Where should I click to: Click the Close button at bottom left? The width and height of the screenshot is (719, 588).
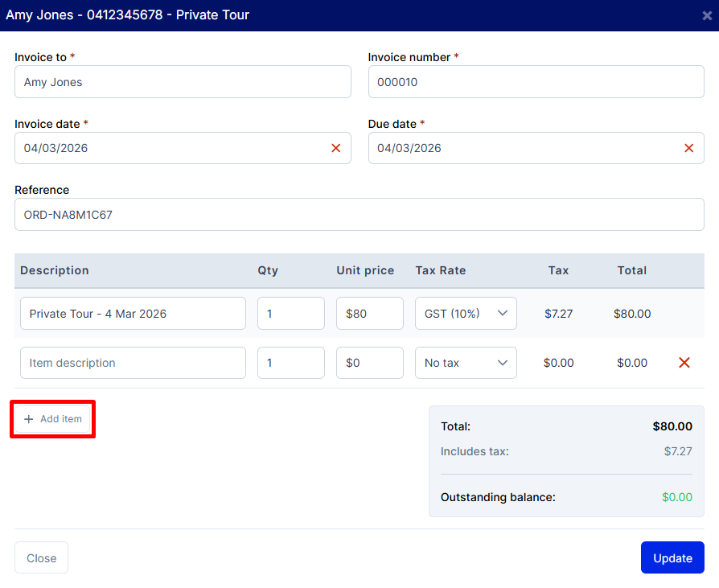(41, 558)
